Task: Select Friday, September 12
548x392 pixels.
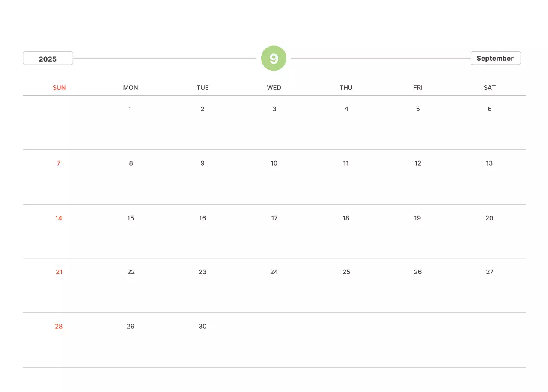Action: tap(418, 163)
